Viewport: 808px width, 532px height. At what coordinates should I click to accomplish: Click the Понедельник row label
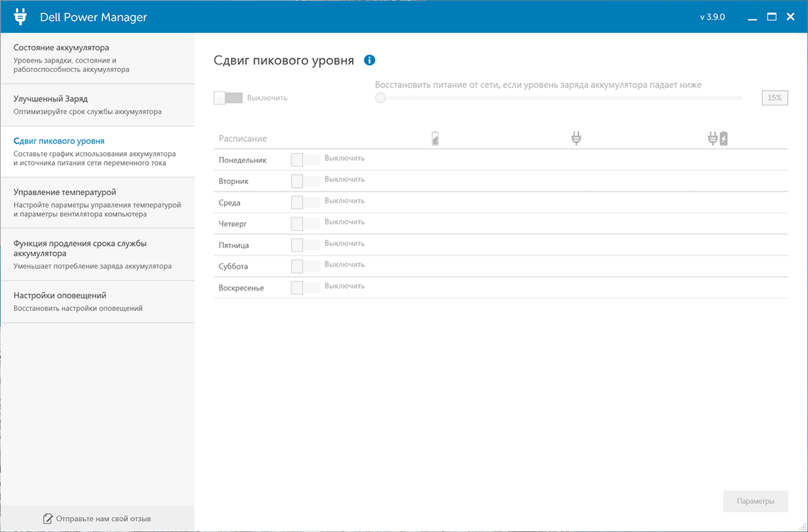click(242, 160)
